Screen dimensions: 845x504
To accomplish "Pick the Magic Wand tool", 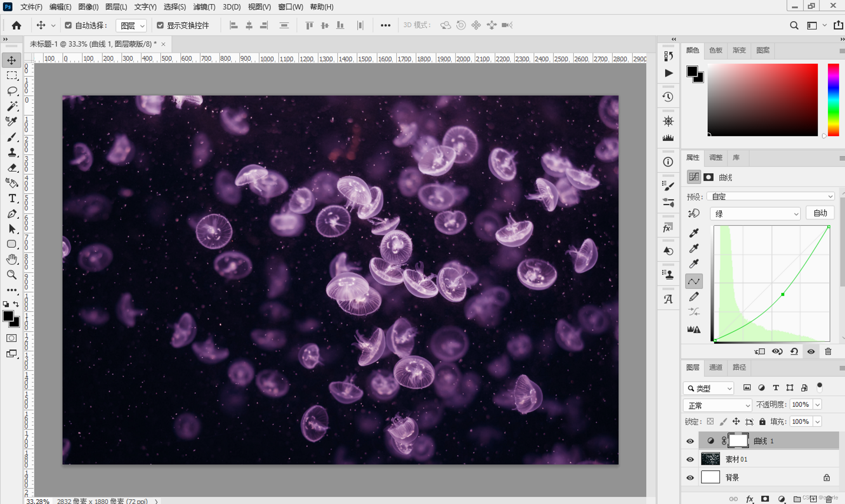I will (x=12, y=106).
